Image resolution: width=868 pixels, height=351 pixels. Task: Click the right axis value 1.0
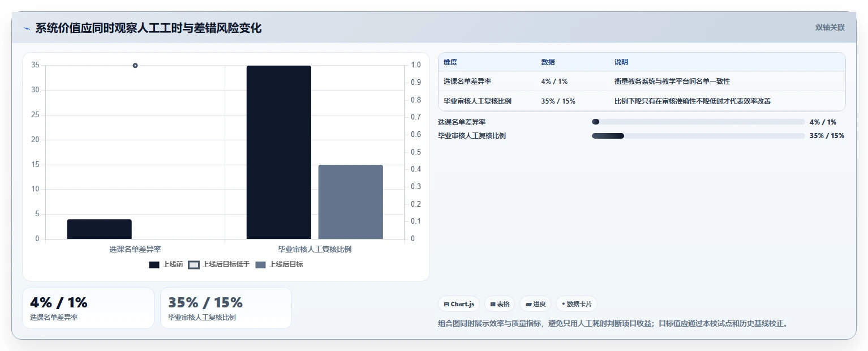pos(416,65)
